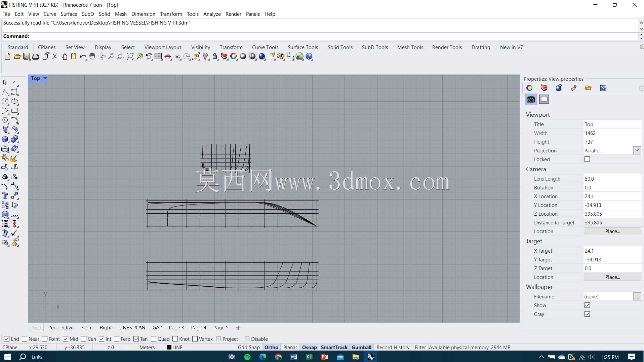Click the Explode tool icon
The width and height of the screenshot is (644, 362).
tap(15, 158)
